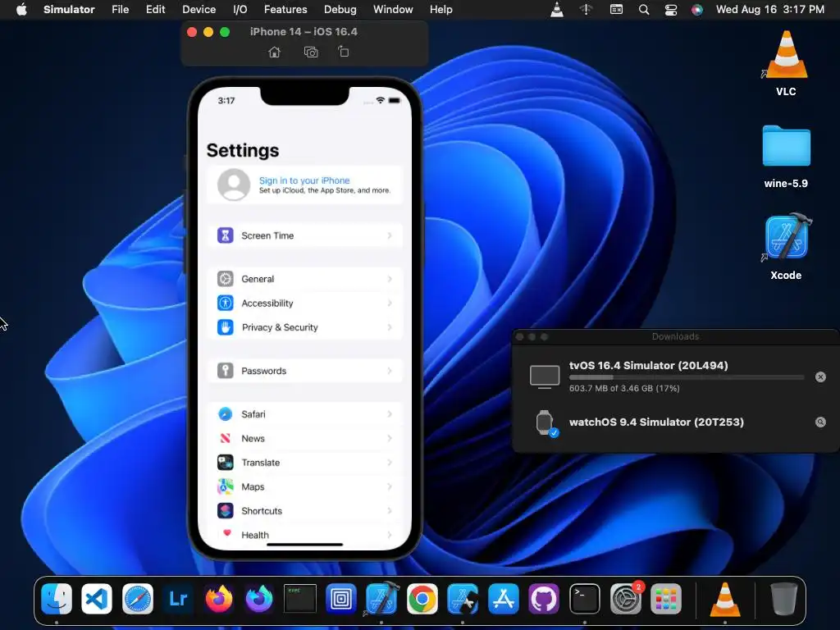Tap the Privacy & Security hand icon
This screenshot has width=840, height=630.
(225, 326)
